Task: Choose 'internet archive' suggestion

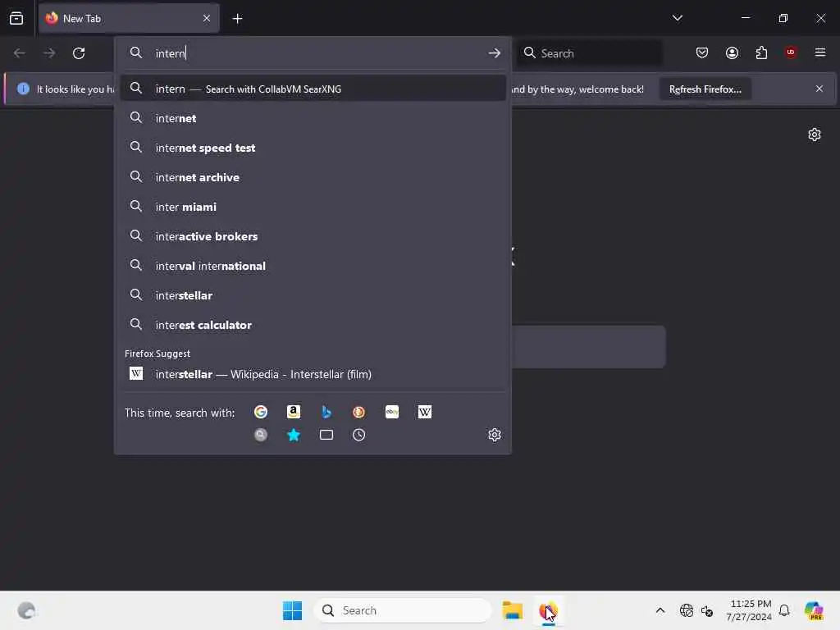Action: click(313, 177)
